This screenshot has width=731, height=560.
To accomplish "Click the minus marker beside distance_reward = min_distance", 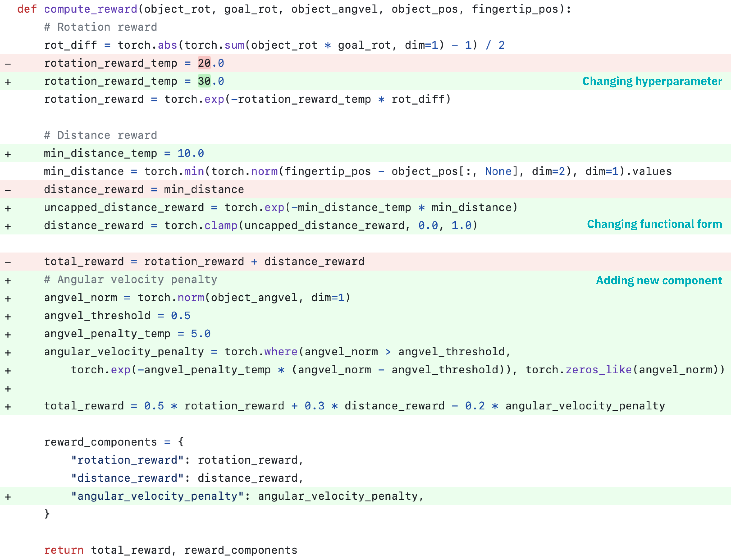I will (8, 190).
